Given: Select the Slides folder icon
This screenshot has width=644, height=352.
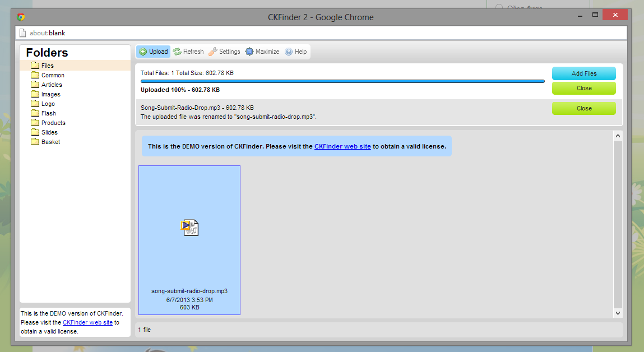Looking at the screenshot, I should click(35, 132).
